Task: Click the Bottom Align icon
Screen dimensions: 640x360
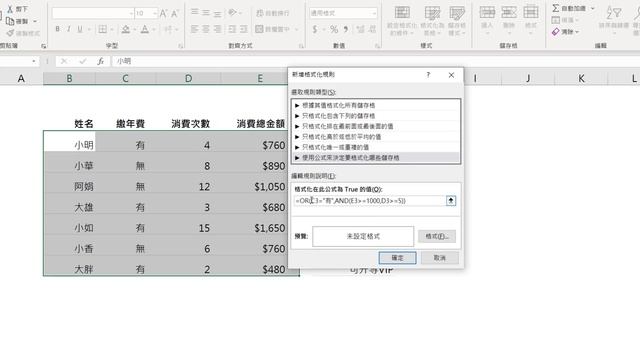Action: click(x=218, y=13)
